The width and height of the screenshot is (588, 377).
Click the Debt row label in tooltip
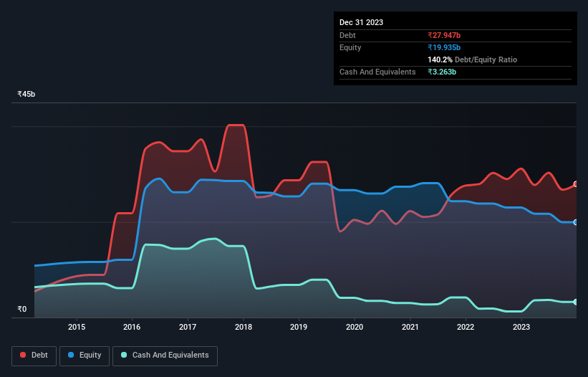[x=347, y=35]
